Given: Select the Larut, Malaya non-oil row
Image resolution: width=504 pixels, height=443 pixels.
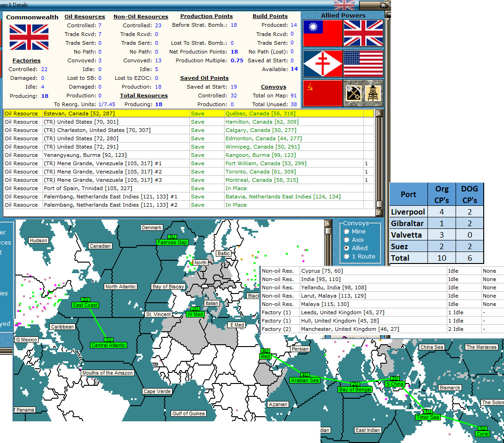Looking at the screenshot, I should point(382,296).
